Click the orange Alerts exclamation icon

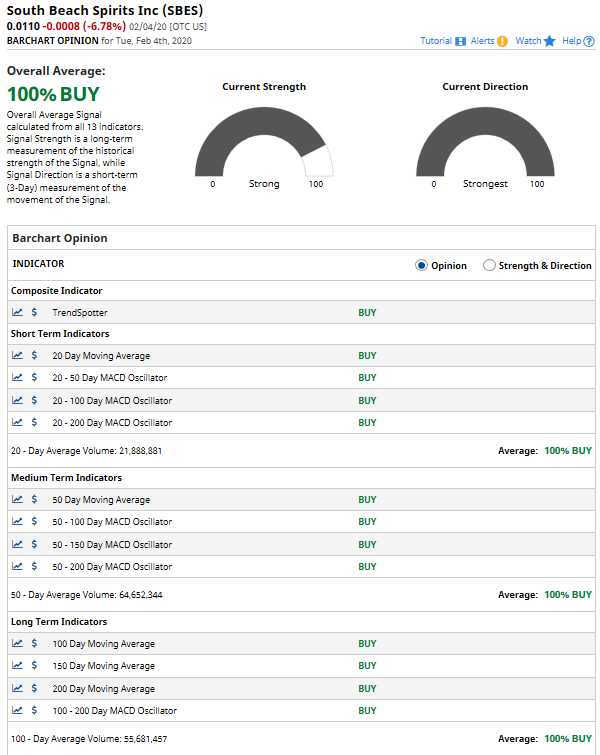(x=502, y=41)
